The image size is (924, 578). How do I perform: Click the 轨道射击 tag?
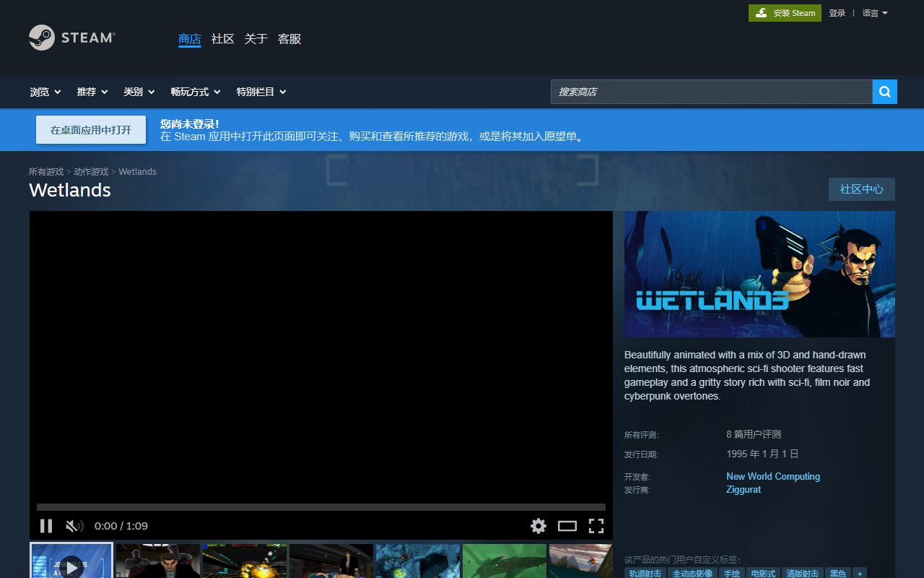pyautogui.click(x=645, y=574)
